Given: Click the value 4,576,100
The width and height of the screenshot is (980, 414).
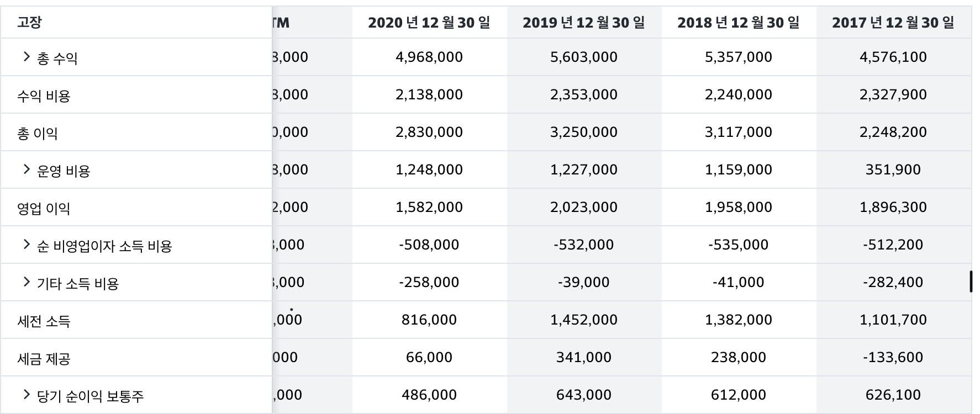Looking at the screenshot, I should (893, 57).
